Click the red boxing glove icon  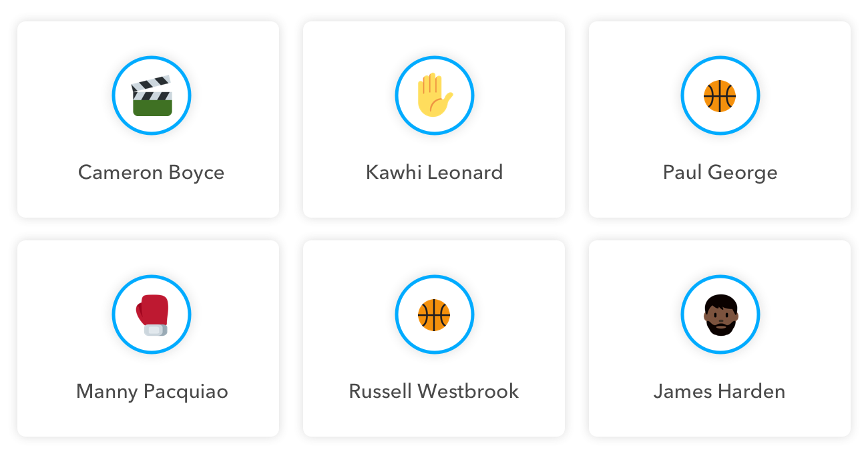pyautogui.click(x=152, y=314)
